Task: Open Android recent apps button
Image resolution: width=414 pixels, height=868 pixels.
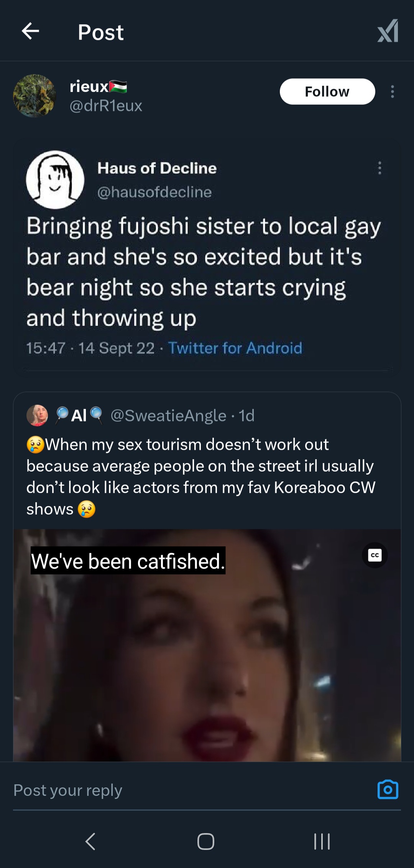Action: tap(322, 842)
